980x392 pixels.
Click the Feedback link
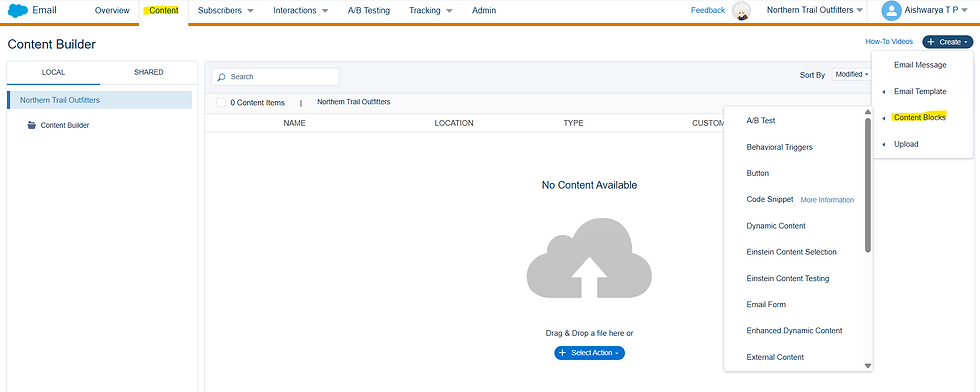tap(708, 11)
